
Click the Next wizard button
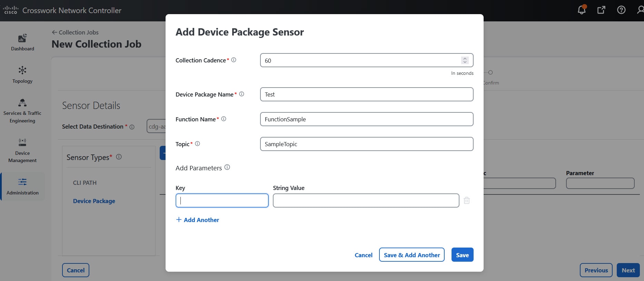point(628,270)
